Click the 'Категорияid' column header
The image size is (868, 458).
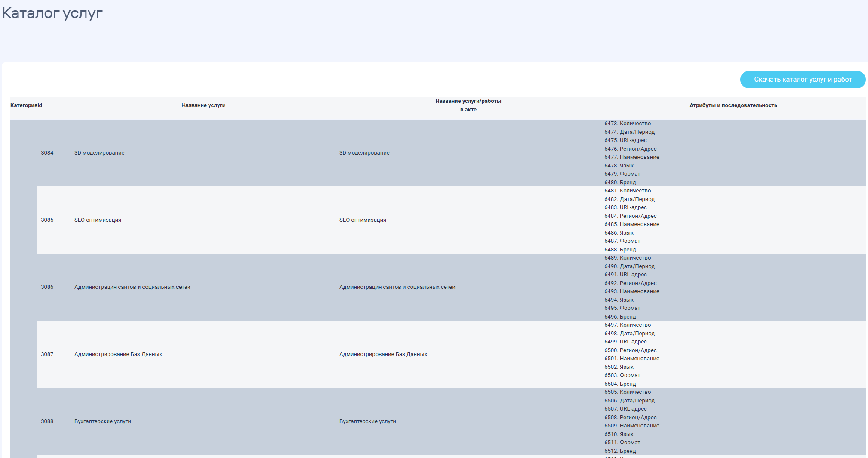26,105
